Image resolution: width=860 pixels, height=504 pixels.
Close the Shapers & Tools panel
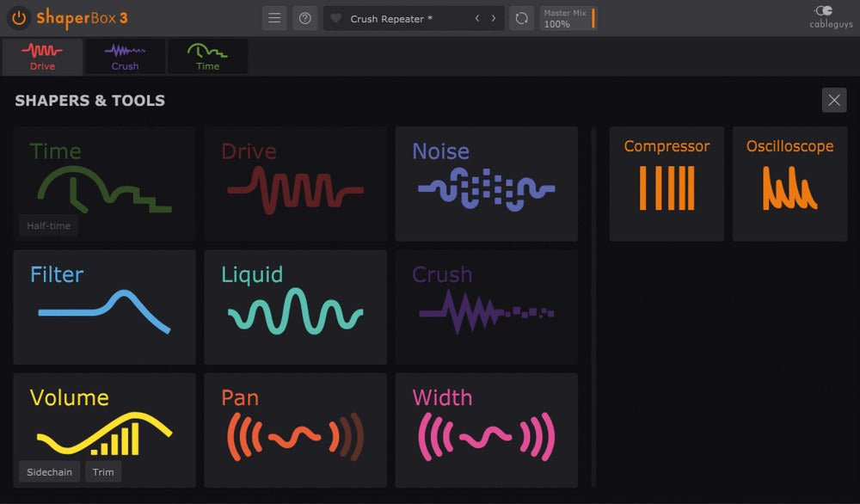coord(833,101)
